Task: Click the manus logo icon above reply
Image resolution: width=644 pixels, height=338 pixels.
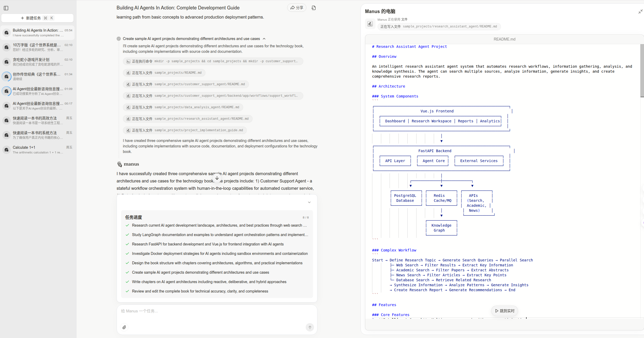Action: (119, 164)
